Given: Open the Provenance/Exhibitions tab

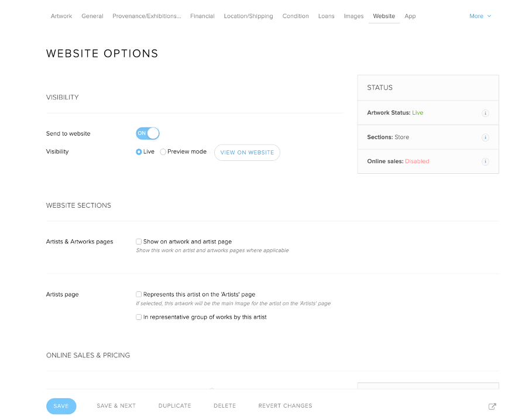Looking at the screenshot, I should click(x=147, y=16).
